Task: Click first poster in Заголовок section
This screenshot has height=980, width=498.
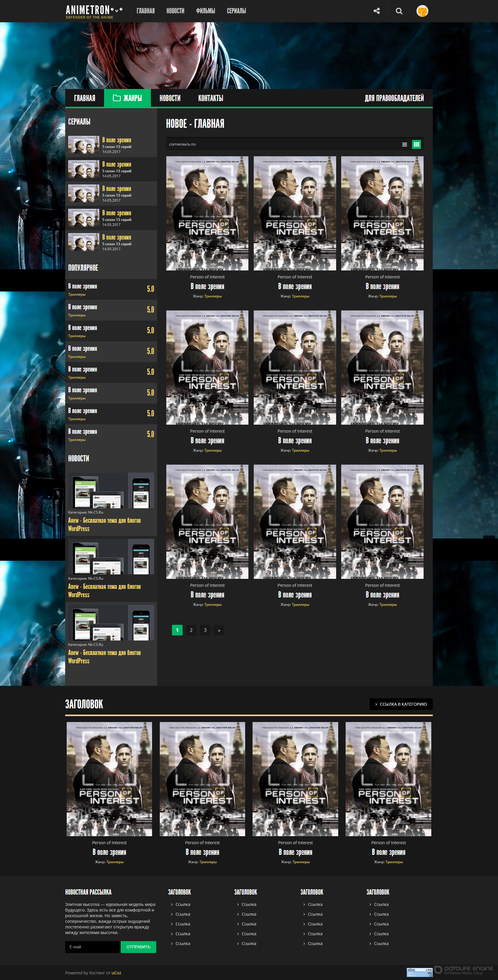Action: pyautogui.click(x=109, y=779)
